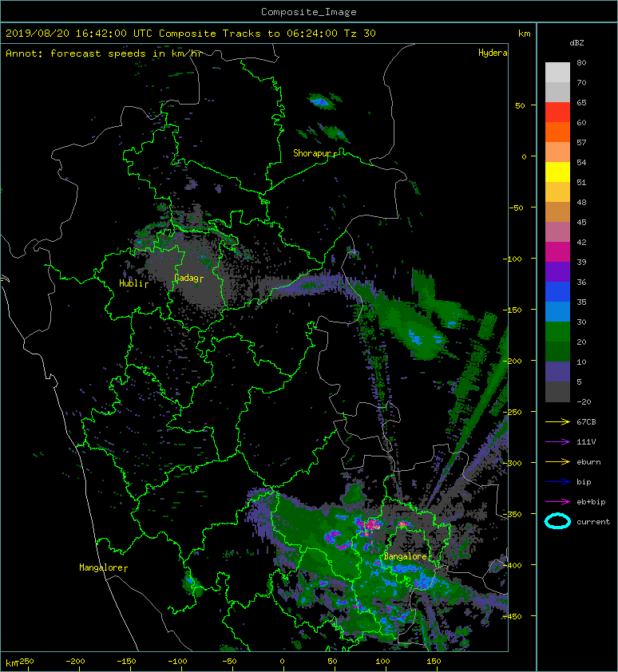The height and width of the screenshot is (672, 618).
Task: Click the Gadag city label on map
Action: (186, 279)
